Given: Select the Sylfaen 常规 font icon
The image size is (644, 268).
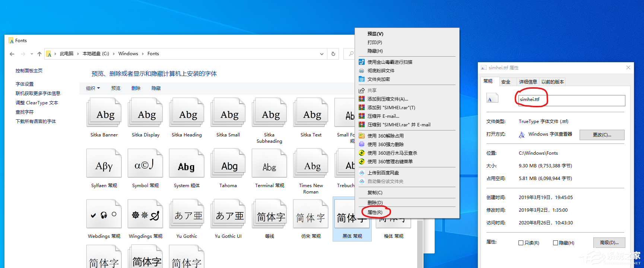Looking at the screenshot, I should 104,163.
